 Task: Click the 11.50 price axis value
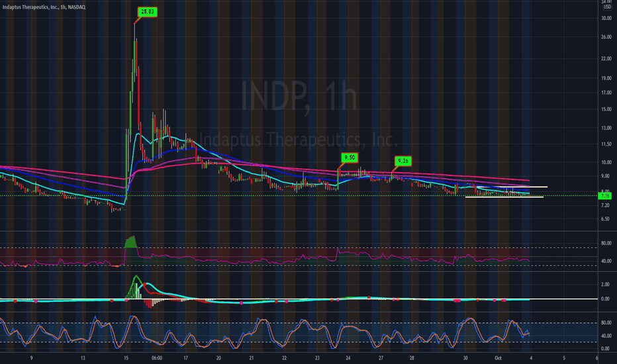pos(606,144)
